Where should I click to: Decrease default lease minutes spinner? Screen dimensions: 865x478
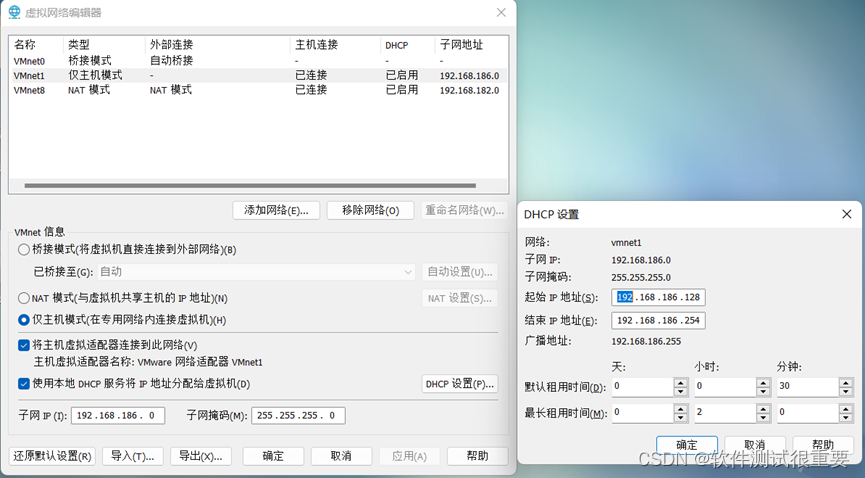(x=846, y=391)
